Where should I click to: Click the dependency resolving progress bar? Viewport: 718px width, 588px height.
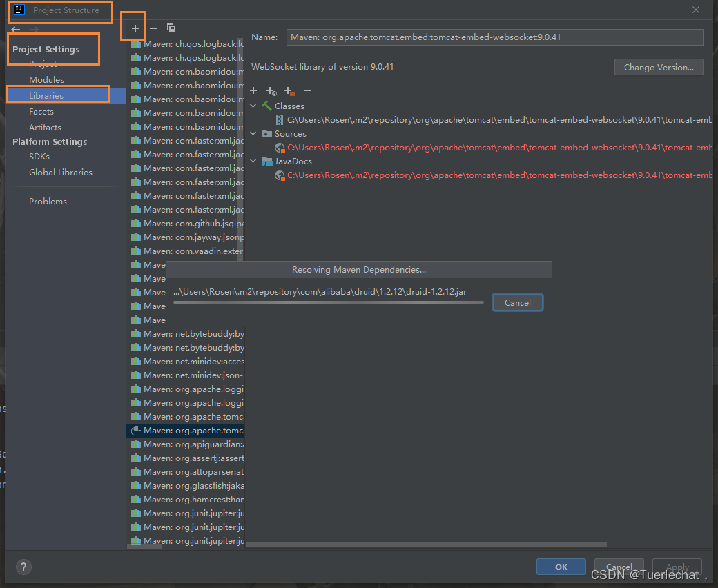coord(329,302)
